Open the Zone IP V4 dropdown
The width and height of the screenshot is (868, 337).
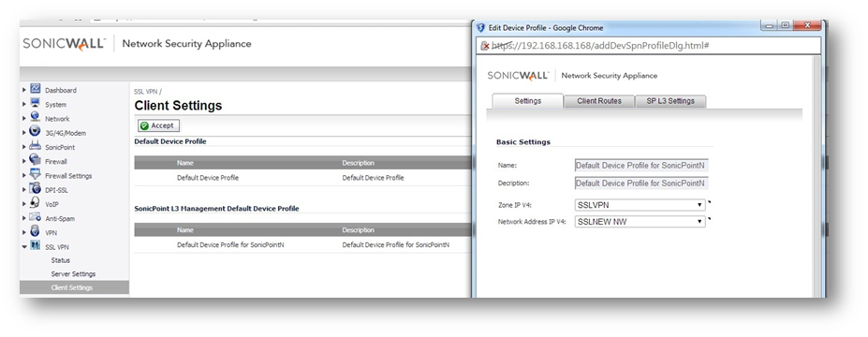pyautogui.click(x=640, y=205)
